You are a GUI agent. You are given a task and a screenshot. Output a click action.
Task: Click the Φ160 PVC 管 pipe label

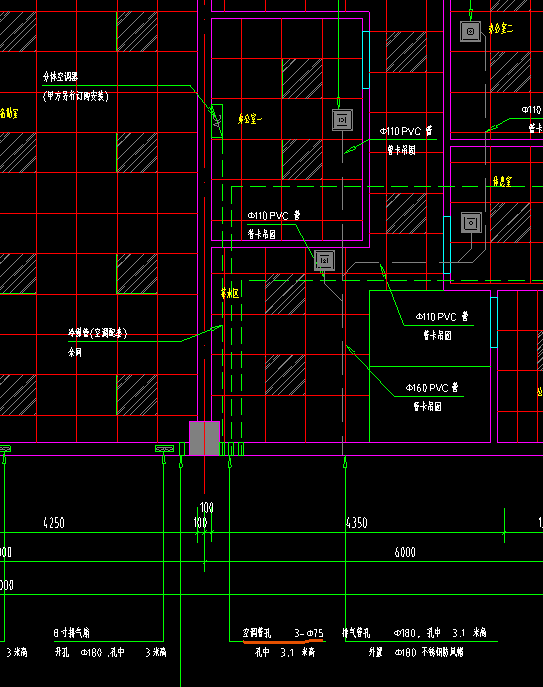tap(432, 387)
